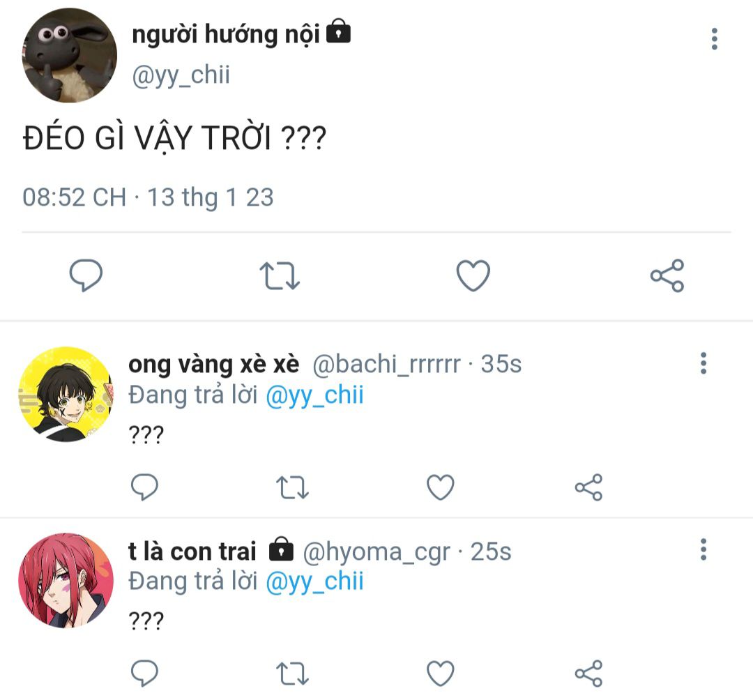Open red-haired avatar of t là con trai
The image size is (753, 700).
[66, 581]
